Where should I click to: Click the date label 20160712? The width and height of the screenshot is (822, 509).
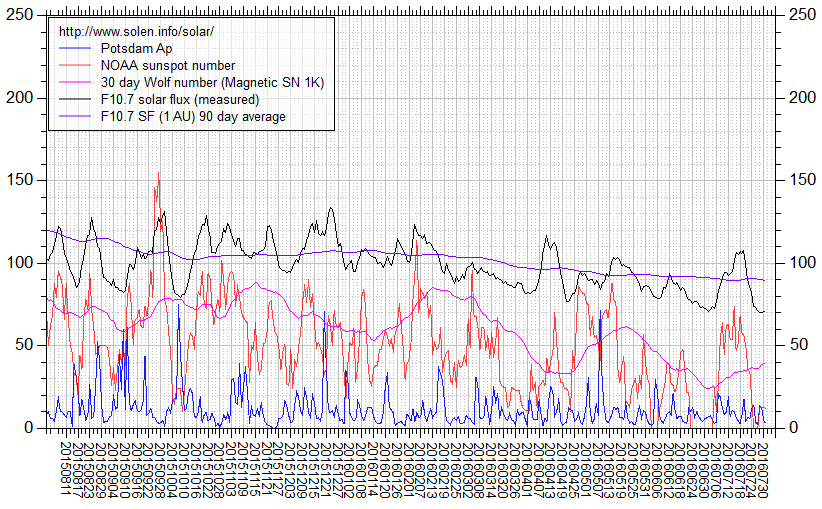click(727, 470)
